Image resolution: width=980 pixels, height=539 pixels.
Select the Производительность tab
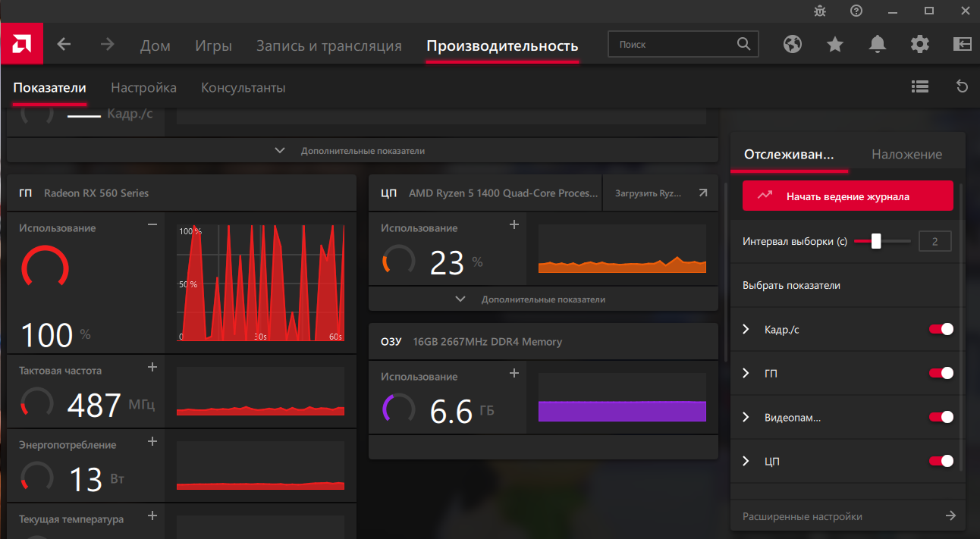[502, 45]
